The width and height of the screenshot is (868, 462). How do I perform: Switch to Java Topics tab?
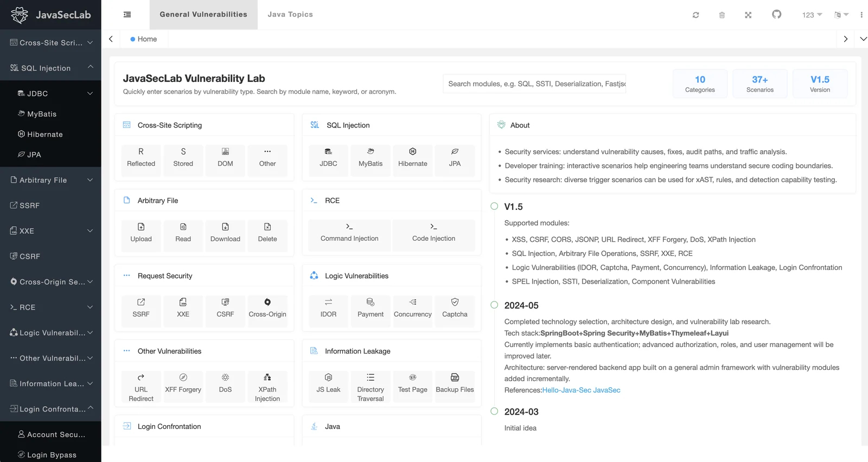click(290, 15)
